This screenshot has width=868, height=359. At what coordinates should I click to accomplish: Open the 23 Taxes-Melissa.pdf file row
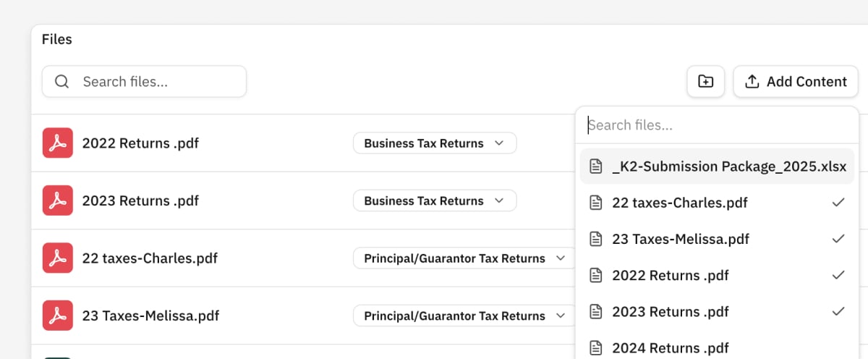tap(150, 316)
